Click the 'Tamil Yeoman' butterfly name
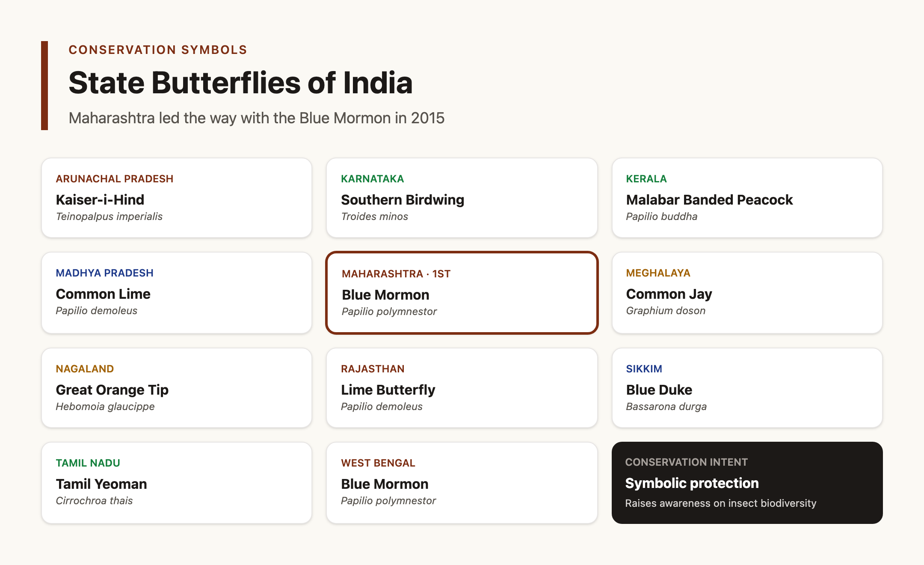 click(101, 484)
